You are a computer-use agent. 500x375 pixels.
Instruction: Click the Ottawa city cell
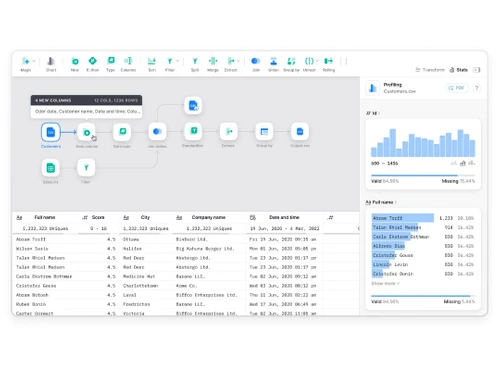131,239
